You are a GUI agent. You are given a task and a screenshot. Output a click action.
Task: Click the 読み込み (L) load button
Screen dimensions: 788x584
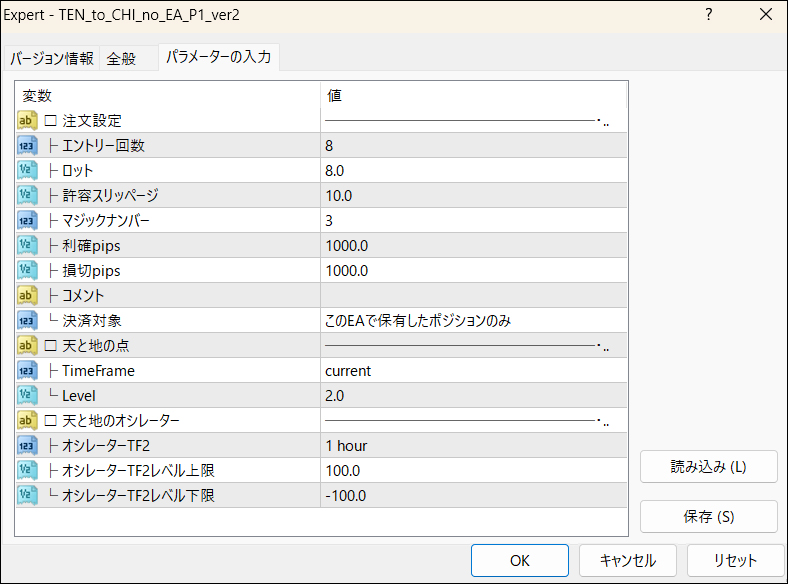coord(708,466)
